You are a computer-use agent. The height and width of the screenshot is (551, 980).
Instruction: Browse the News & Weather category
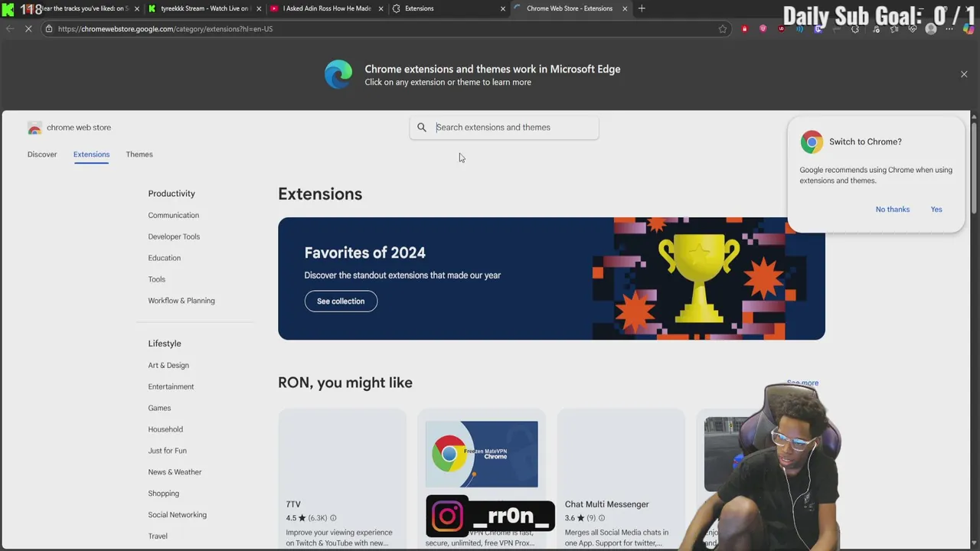click(175, 473)
